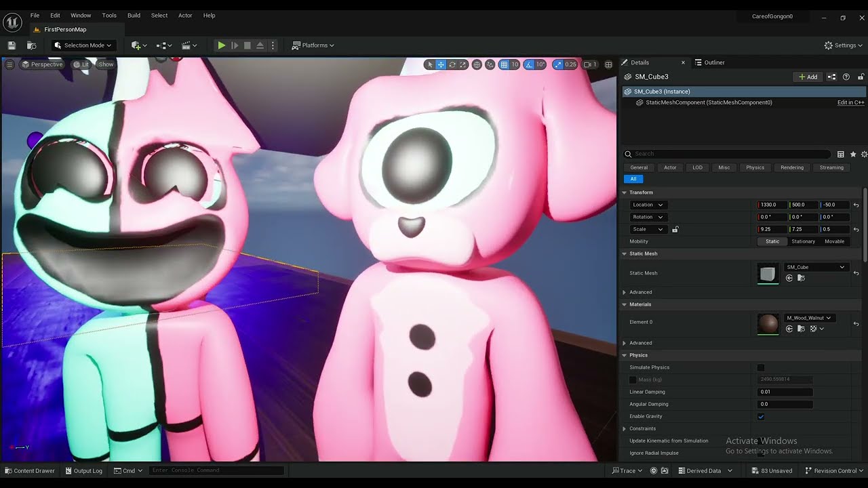Collapse the Materials section
Screen dimensions: 868x488
[625, 304]
